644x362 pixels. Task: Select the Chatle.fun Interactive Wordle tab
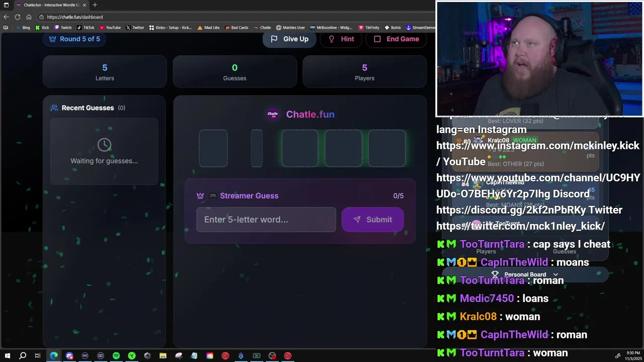50,5
